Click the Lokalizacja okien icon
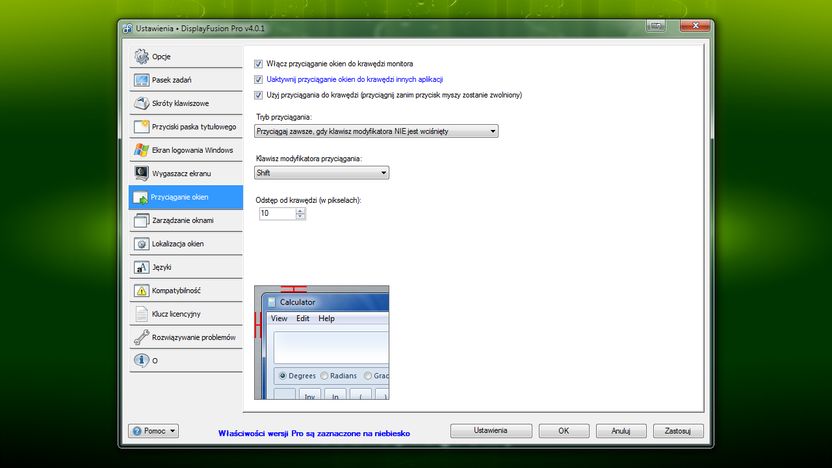832x468 pixels. click(x=141, y=244)
